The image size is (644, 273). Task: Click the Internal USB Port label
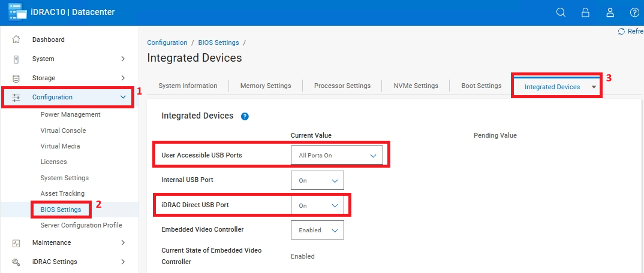[187, 180]
